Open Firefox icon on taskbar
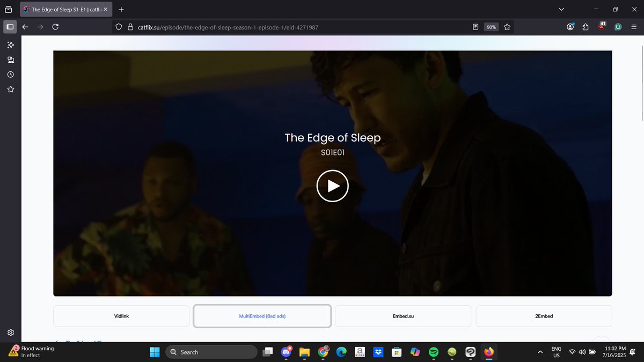Screen dimensions: 644x362 489,352
